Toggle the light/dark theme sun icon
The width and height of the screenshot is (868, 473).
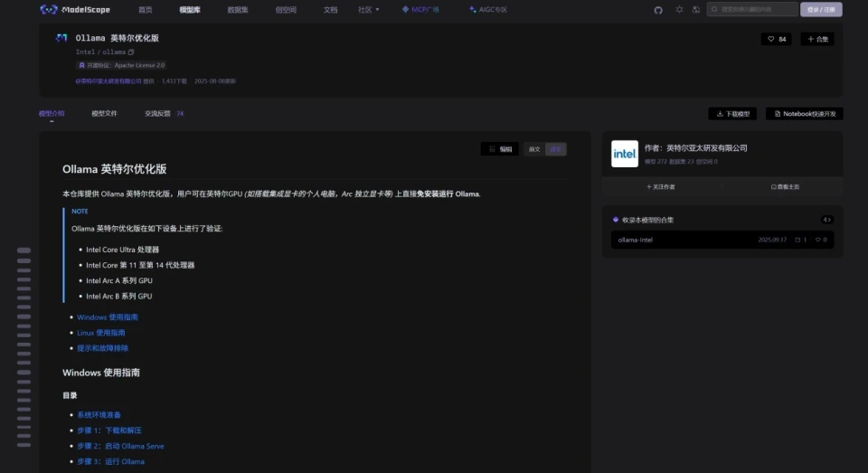pos(679,10)
